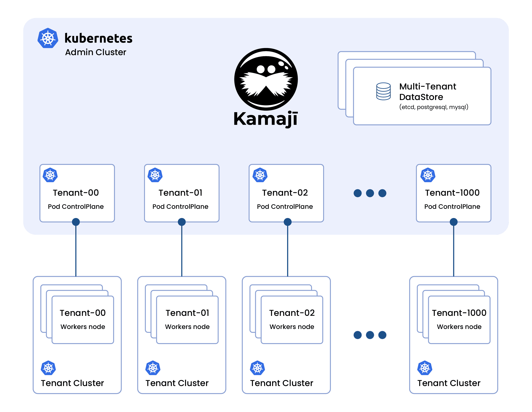Click the 'Admin Cluster' label

(95, 52)
